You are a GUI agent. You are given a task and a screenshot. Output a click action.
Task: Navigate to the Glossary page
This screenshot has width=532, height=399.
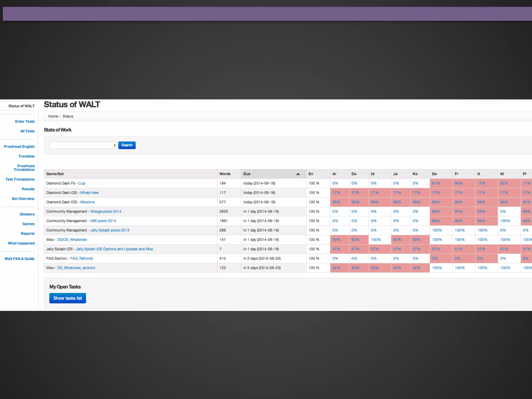pyautogui.click(x=27, y=214)
